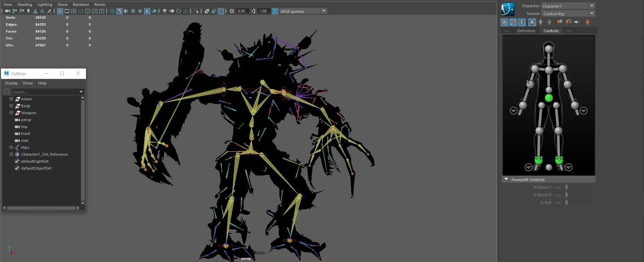Toggle the View Transform ON button

click(275, 11)
